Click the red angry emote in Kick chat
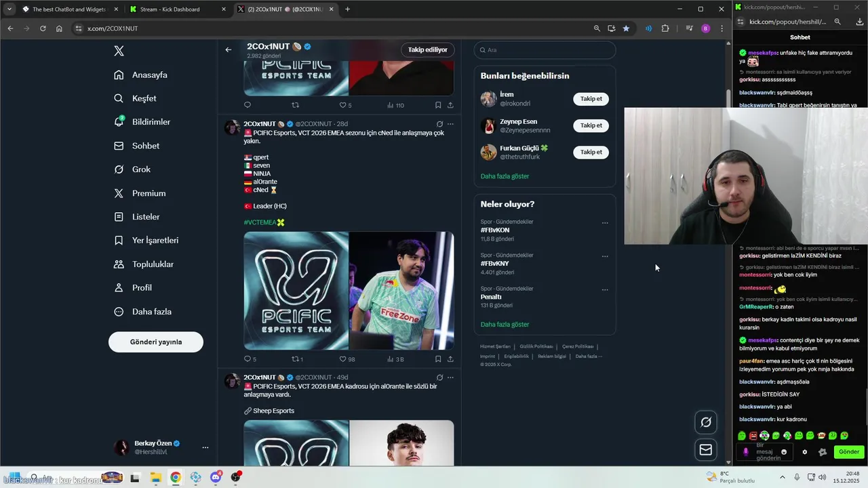Image resolution: width=868 pixels, height=488 pixels. [753, 436]
